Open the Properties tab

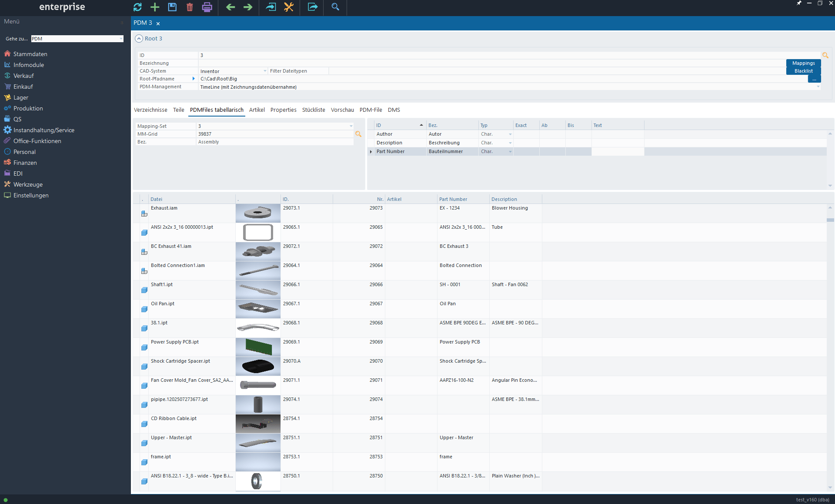(x=283, y=110)
